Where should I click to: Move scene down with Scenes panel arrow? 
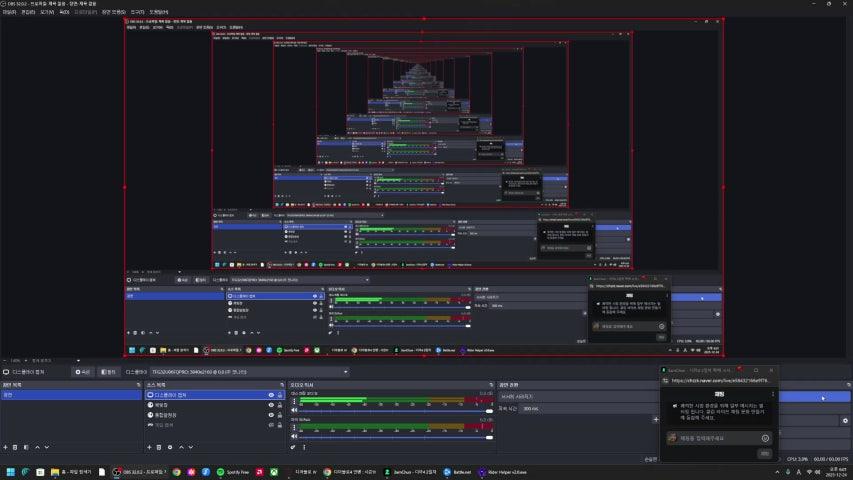pos(47,447)
